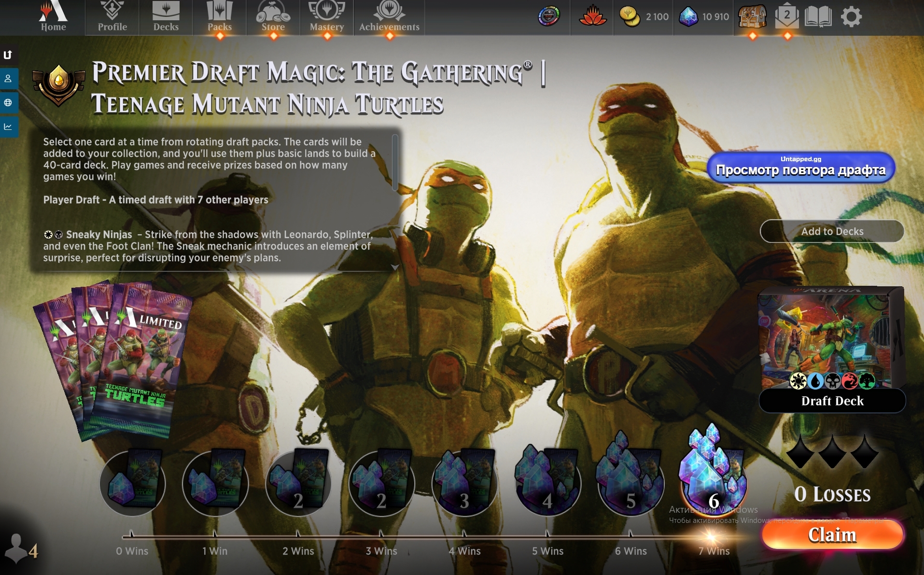Image resolution: width=924 pixels, height=575 pixels.
Task: Click the 7 Wins progress marker
Action: point(710,536)
